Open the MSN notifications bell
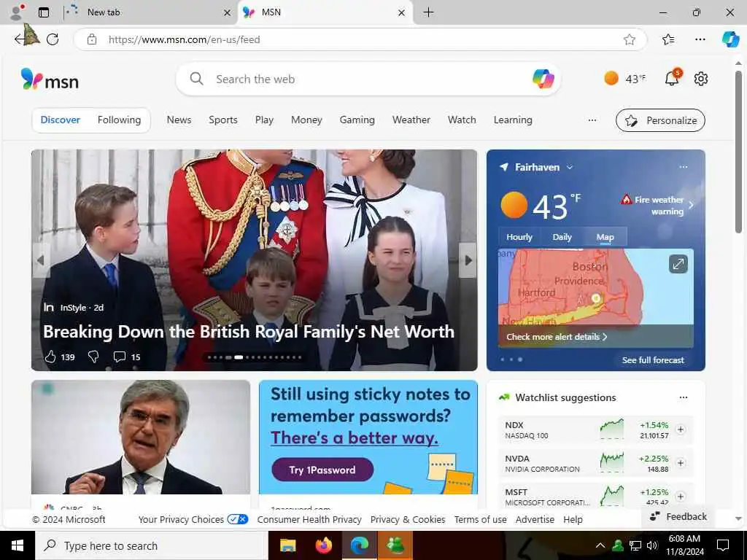Viewport: 747px width, 560px height. 672,78
